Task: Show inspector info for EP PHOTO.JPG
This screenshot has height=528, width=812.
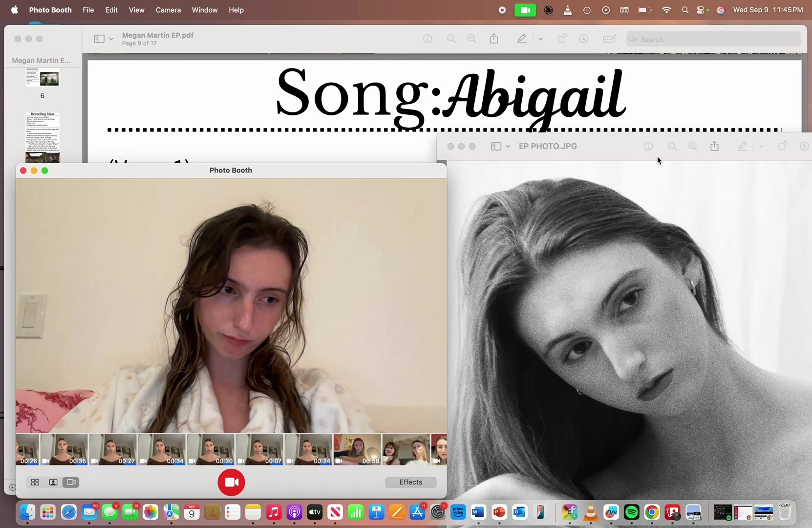Action: point(648,146)
